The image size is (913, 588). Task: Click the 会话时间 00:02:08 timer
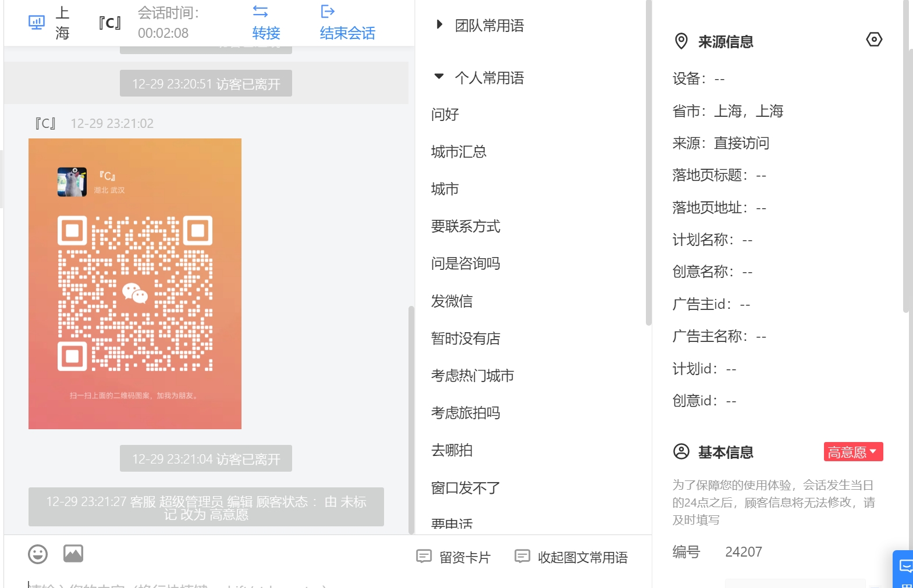169,23
